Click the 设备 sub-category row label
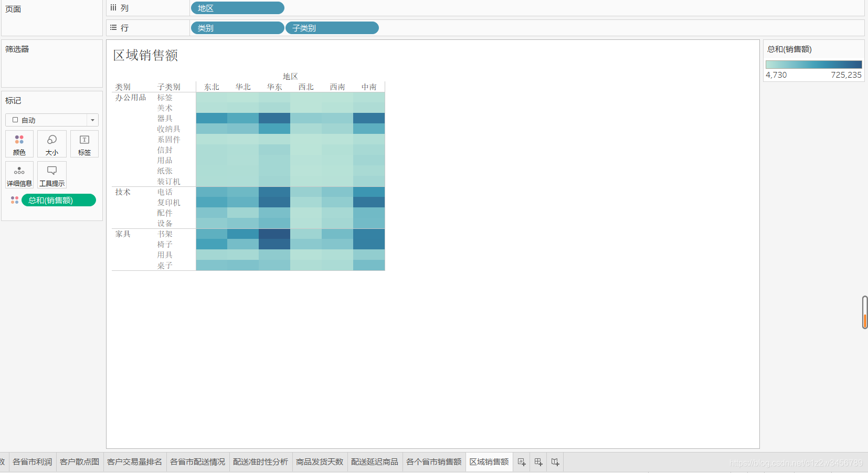This screenshot has height=473, width=868. tap(165, 224)
